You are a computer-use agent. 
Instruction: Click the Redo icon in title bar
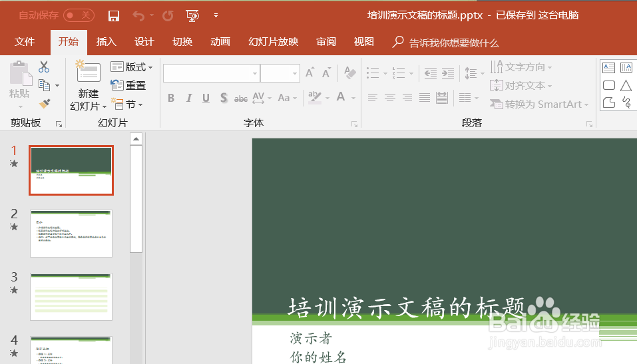coord(167,16)
